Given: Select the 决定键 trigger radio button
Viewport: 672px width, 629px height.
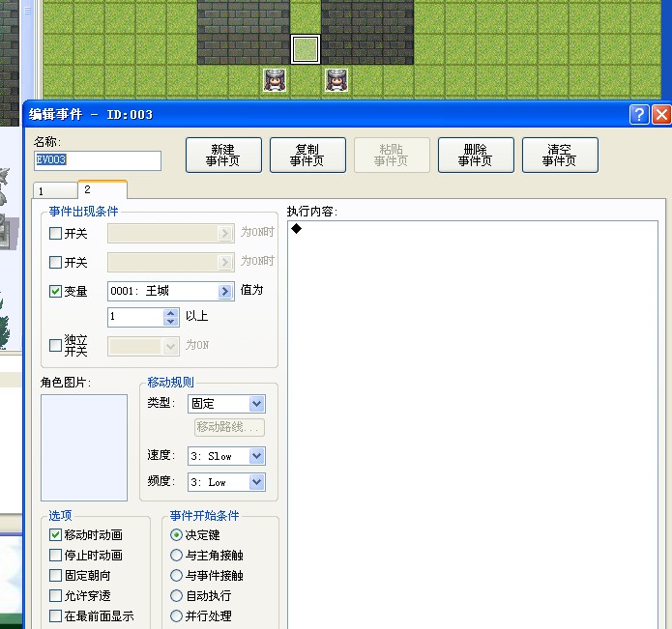Looking at the screenshot, I should click(176, 535).
